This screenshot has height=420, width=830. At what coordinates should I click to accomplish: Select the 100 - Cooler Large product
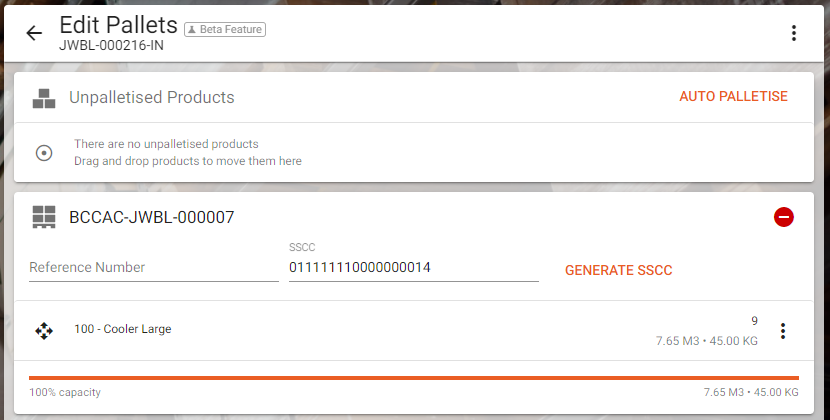(123, 329)
